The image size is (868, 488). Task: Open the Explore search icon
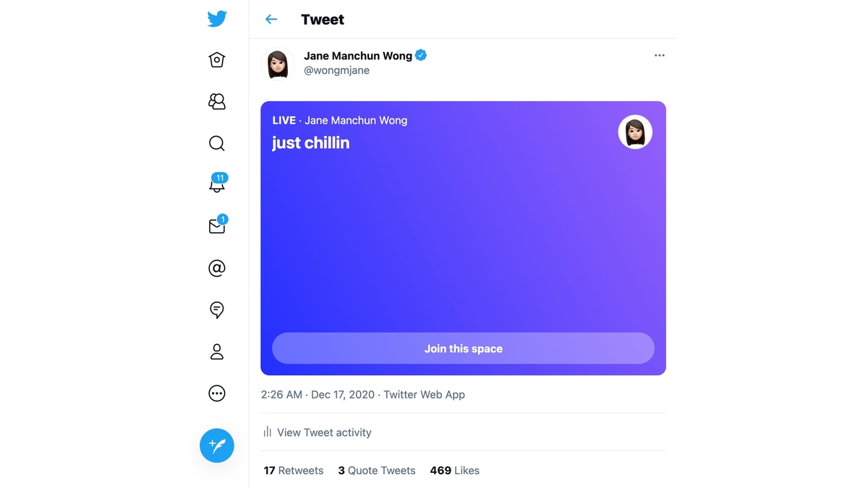(x=216, y=143)
